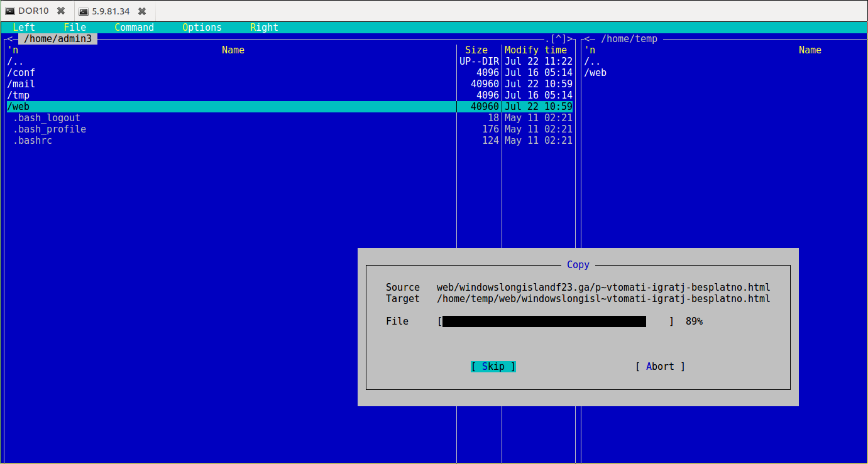The height and width of the screenshot is (464, 868).
Task: Open the Left menu
Action: coord(24,28)
